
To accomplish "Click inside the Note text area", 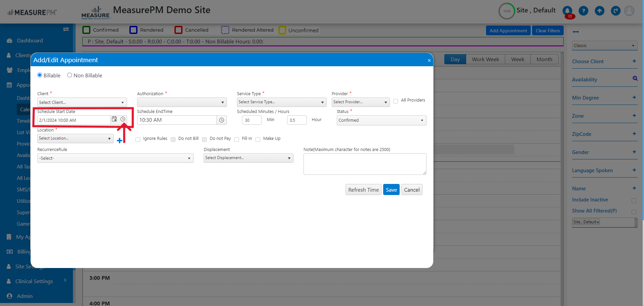I will point(365,164).
